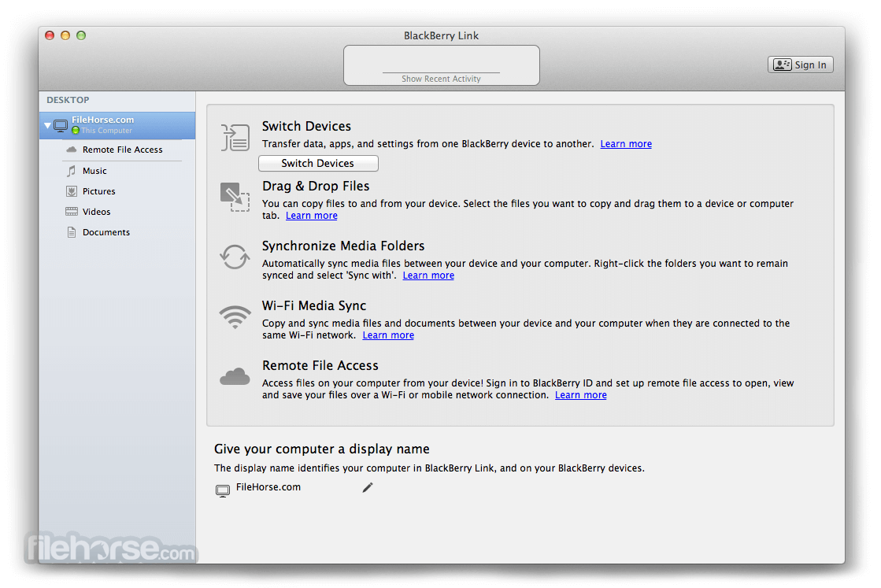Click the green status dot by This Computer
This screenshot has width=881, height=588.
click(x=76, y=131)
